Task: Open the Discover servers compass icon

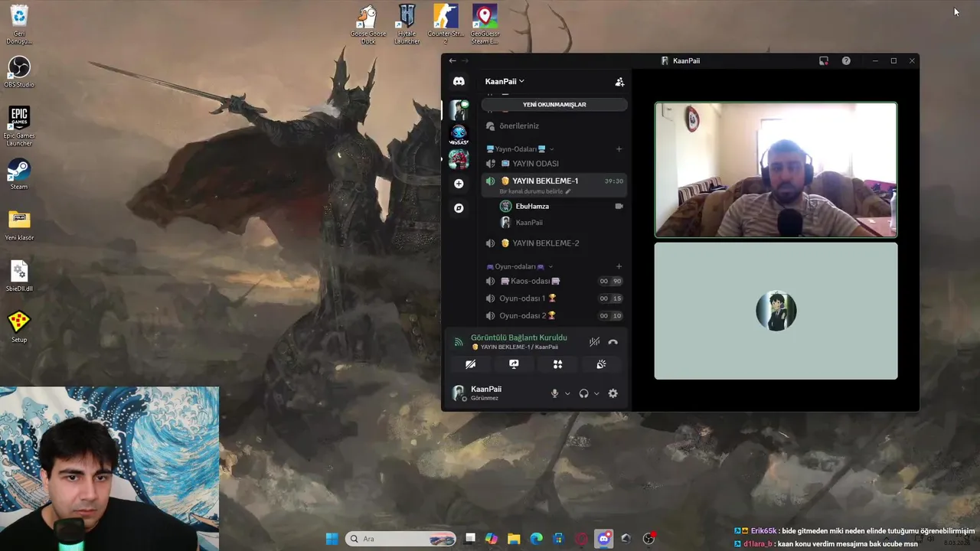Action: (x=459, y=208)
